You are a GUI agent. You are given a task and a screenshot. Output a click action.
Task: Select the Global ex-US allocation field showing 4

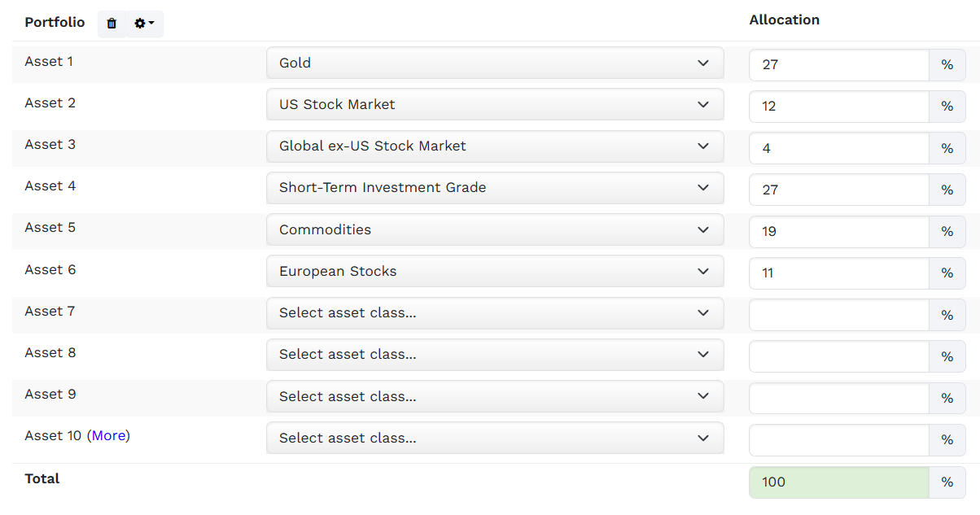point(839,148)
